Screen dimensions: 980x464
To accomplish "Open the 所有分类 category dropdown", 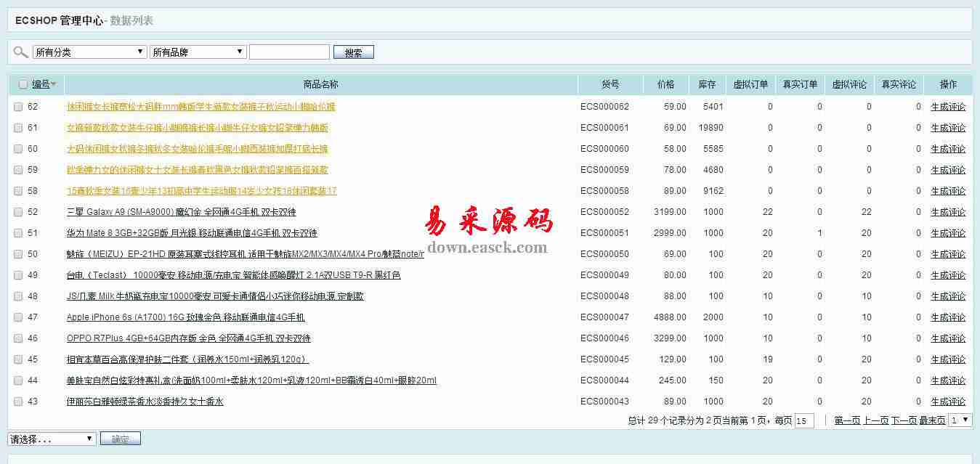I will pos(89,52).
